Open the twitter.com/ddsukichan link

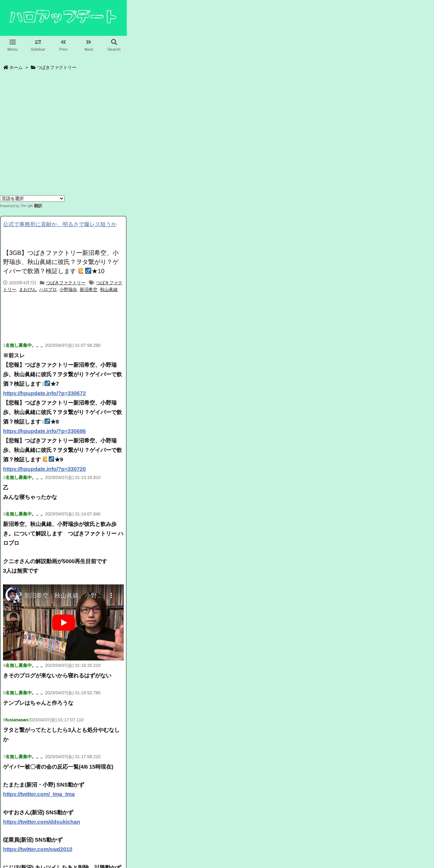coord(41,822)
